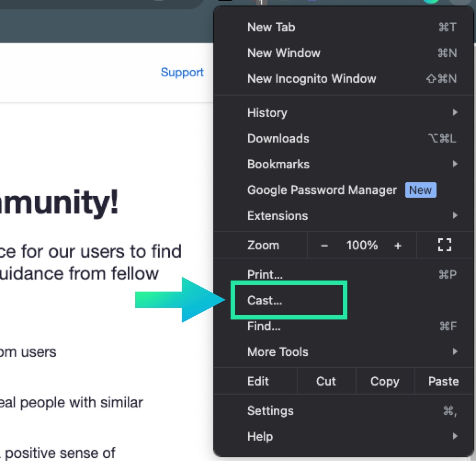The image size is (476, 461).
Task: Choose Print… from the menu
Action: pyautogui.click(x=265, y=274)
